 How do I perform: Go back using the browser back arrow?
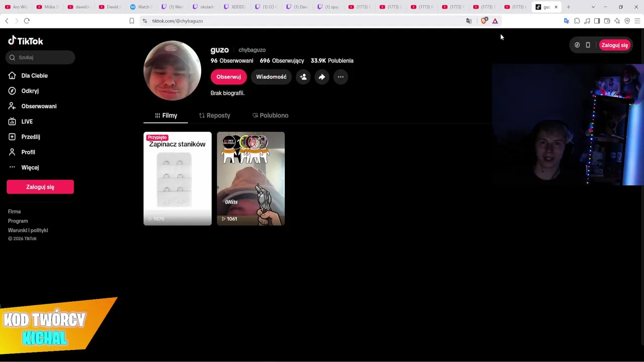[x=7, y=21]
